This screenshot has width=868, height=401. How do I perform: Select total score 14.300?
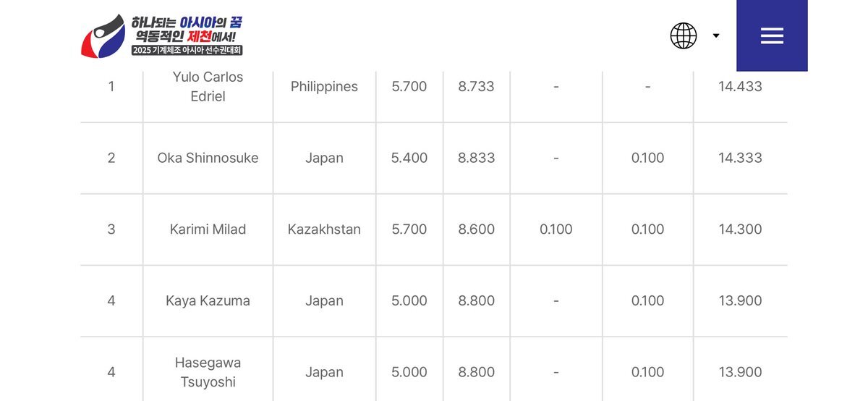740,229
